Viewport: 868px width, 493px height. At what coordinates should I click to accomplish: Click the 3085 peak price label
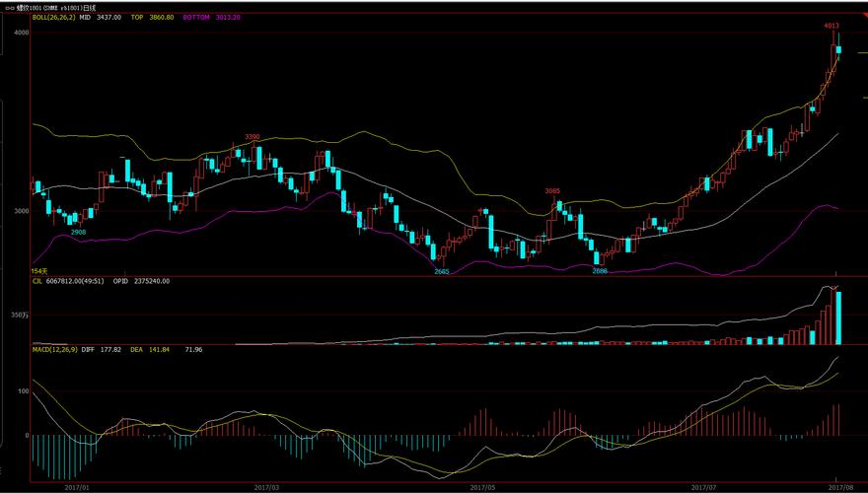click(552, 191)
